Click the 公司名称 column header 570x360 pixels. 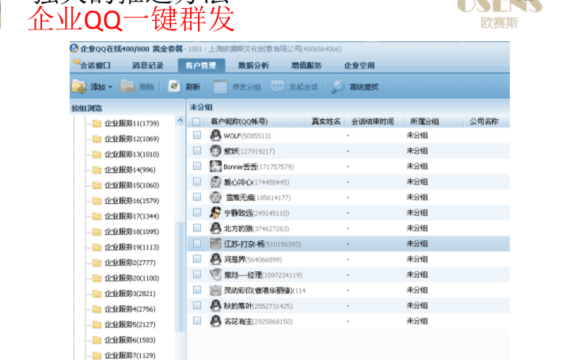coord(484,121)
